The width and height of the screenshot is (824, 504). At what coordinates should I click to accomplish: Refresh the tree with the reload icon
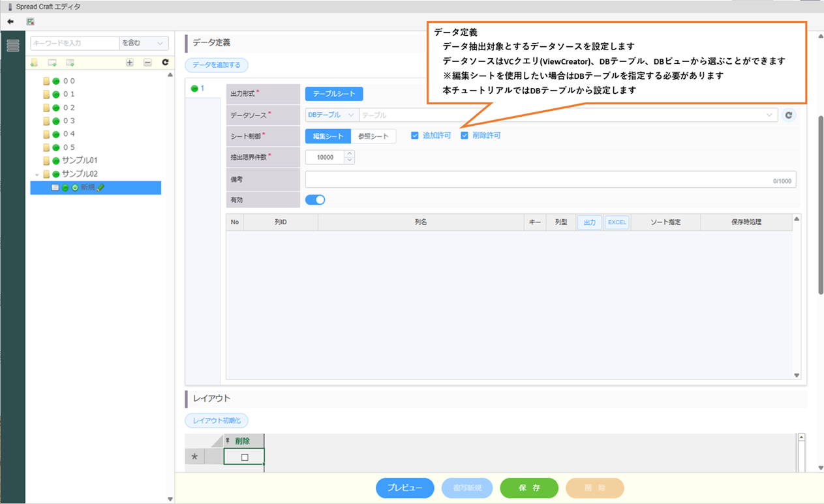pos(165,63)
